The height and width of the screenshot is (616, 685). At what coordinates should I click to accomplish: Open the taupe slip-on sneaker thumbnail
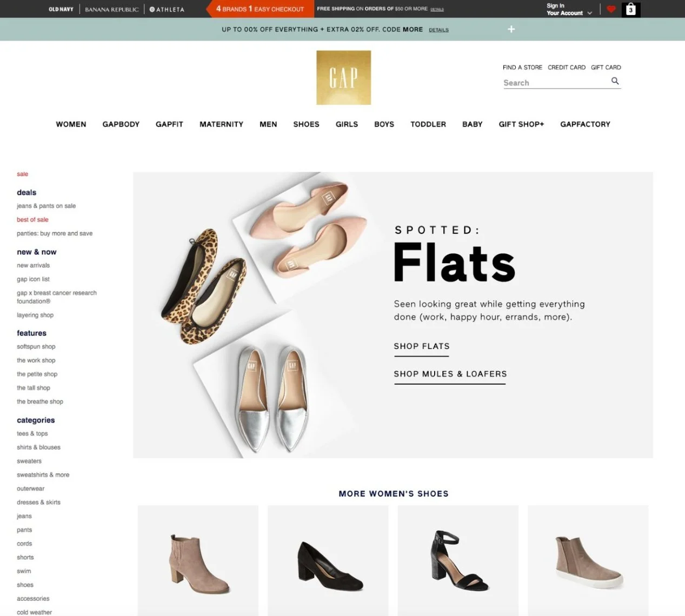[x=588, y=560]
